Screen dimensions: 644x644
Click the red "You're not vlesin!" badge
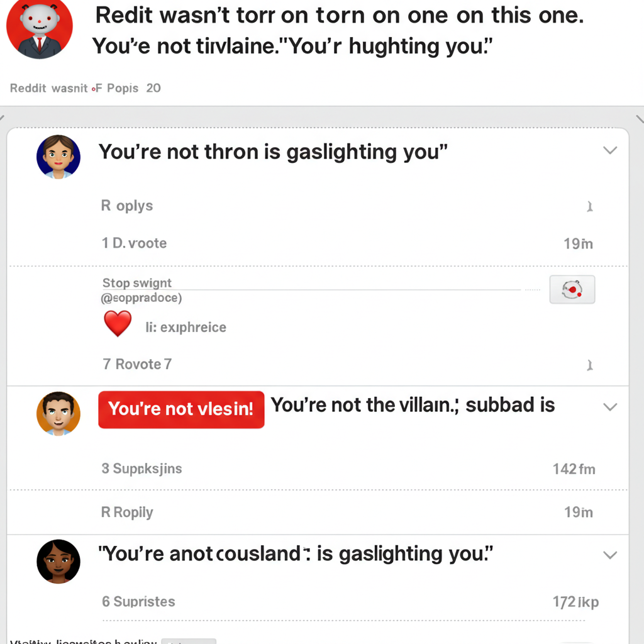[181, 409]
